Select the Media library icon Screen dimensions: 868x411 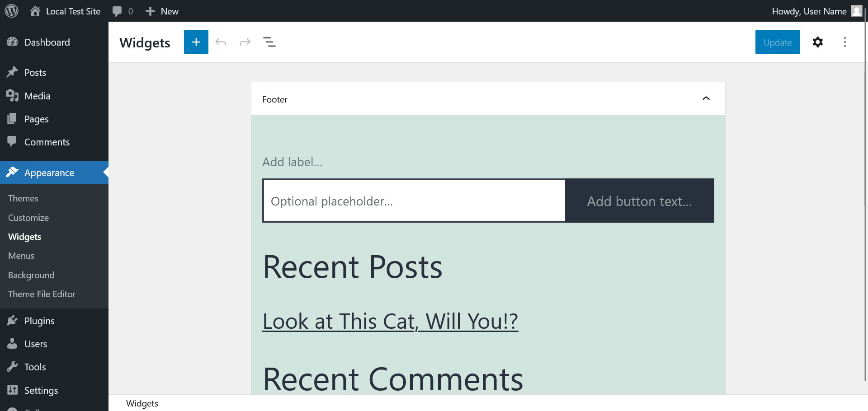pyautogui.click(x=13, y=95)
